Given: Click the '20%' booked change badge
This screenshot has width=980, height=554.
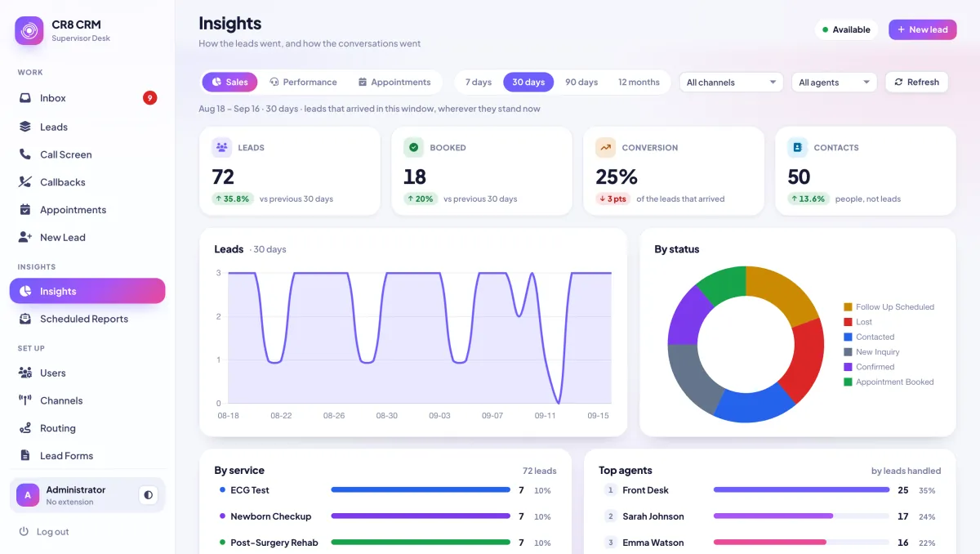Looking at the screenshot, I should (421, 199).
